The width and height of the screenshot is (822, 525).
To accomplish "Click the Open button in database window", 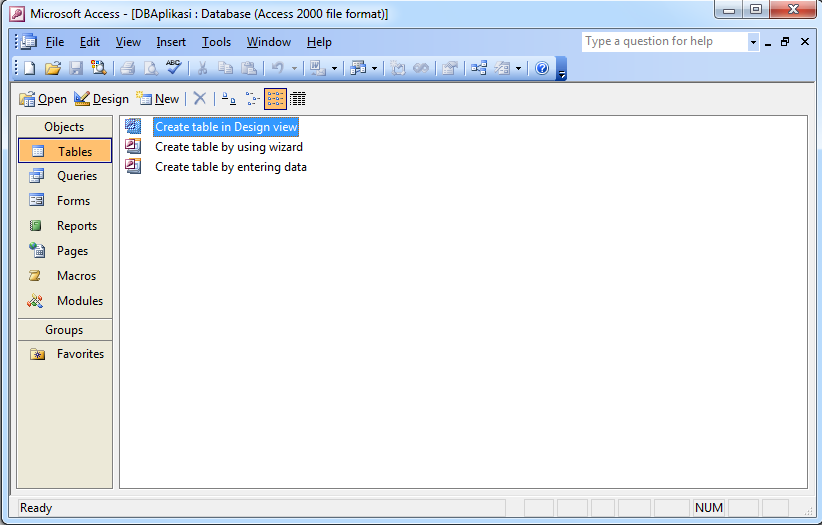I will [x=43, y=99].
